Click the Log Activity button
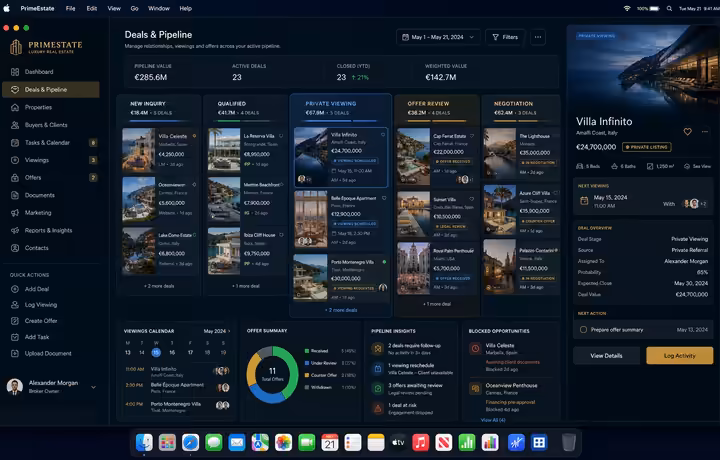The width and height of the screenshot is (720, 460). pos(680,356)
